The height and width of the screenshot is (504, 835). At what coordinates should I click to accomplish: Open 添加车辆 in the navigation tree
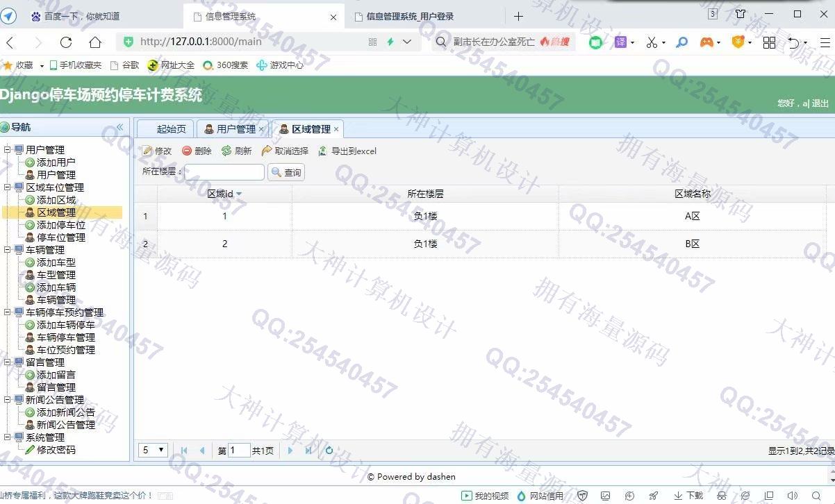point(56,287)
